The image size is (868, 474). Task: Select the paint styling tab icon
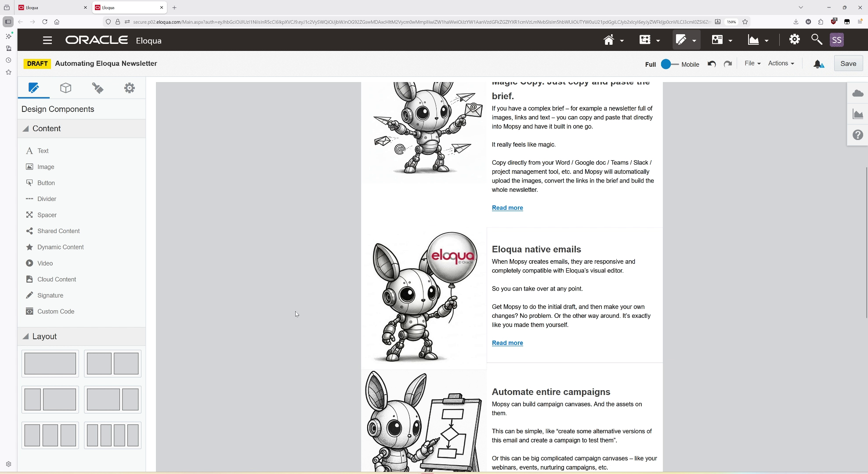point(98,88)
